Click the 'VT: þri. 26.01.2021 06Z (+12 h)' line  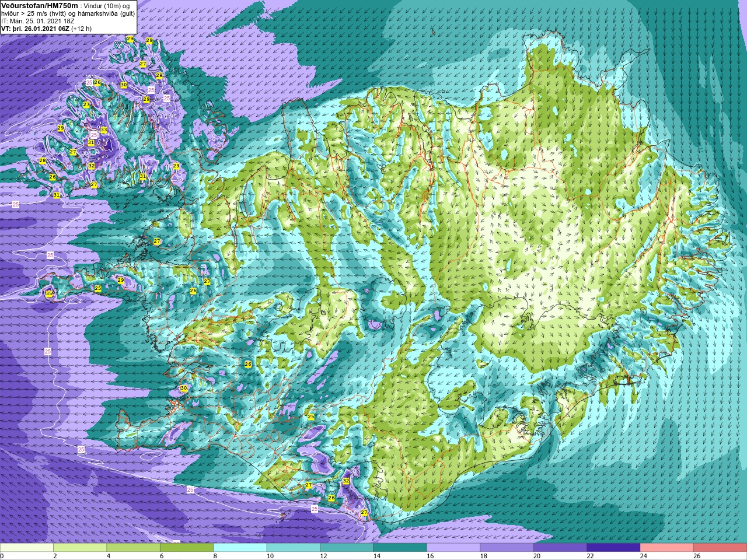click(x=46, y=29)
